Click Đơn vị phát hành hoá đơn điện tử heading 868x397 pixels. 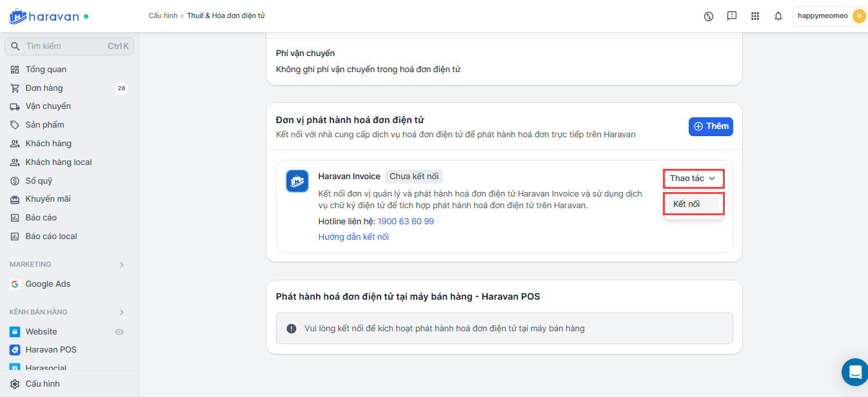(350, 121)
